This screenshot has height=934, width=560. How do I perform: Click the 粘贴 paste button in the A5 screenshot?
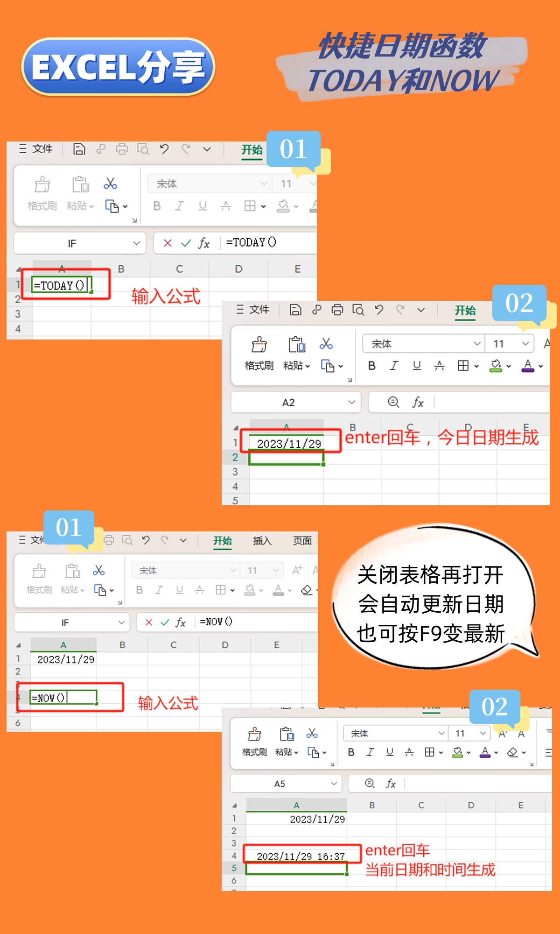click(287, 742)
